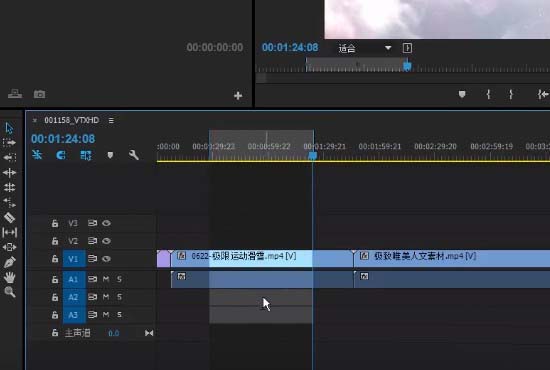Mark In point in program monitor
This screenshot has height=370, width=550.
pyautogui.click(x=488, y=94)
